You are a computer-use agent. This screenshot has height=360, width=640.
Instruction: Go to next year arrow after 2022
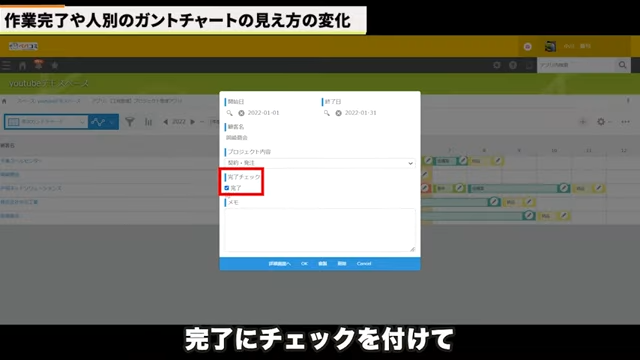tap(193, 122)
